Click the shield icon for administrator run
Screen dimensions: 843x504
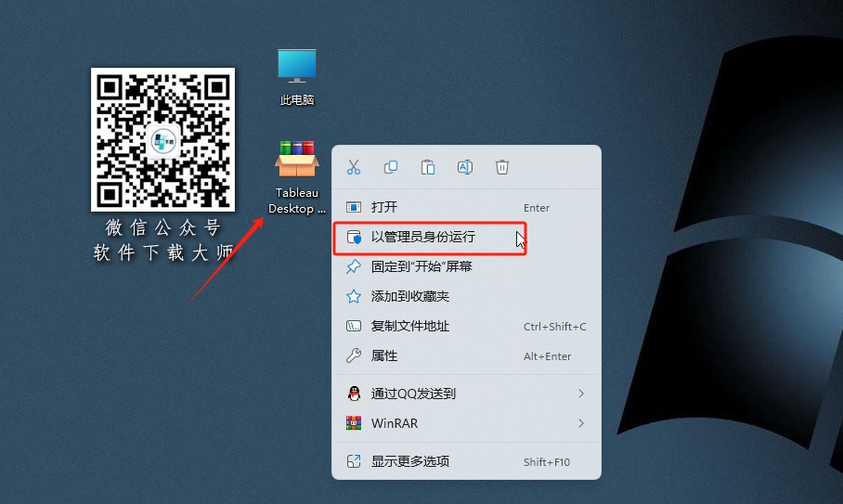pyautogui.click(x=353, y=237)
